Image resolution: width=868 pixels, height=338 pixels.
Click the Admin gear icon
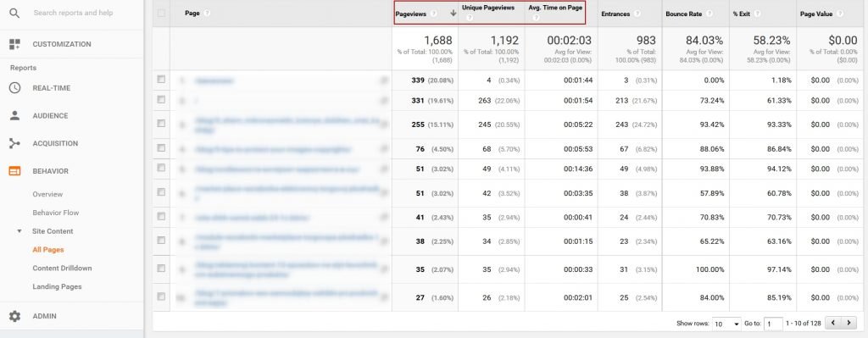click(15, 317)
